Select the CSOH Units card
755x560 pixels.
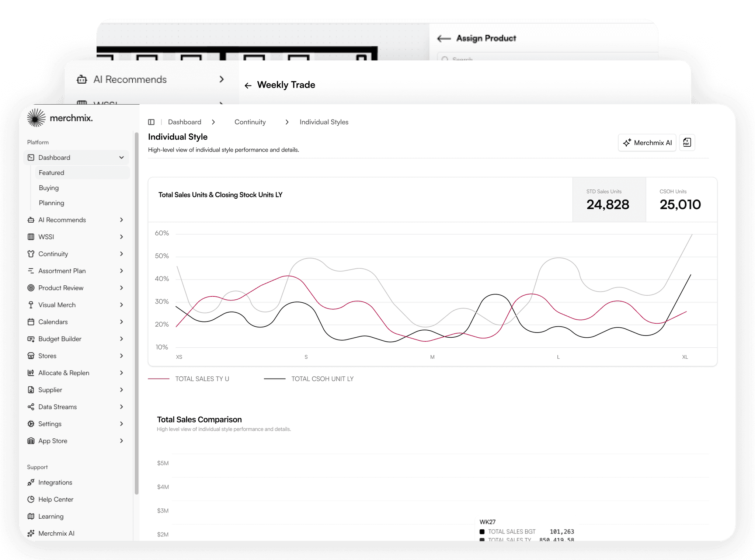coord(681,200)
